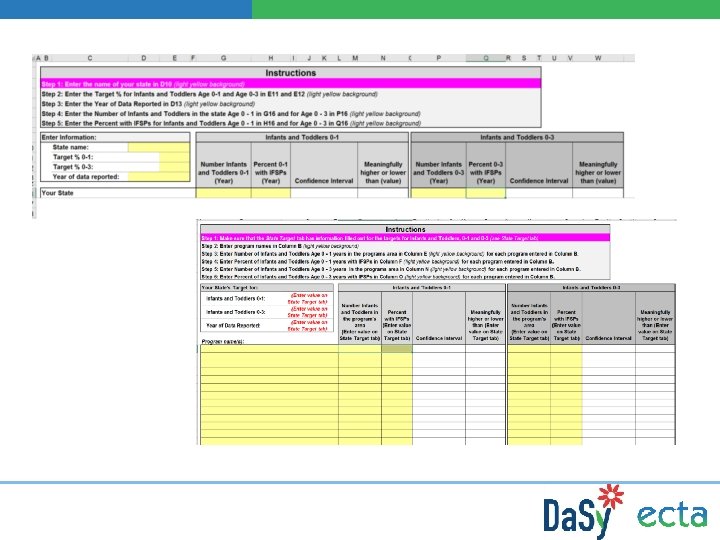Select the Target % 0-3 yellow cell
This screenshot has height=540, width=720.
(x=174, y=167)
